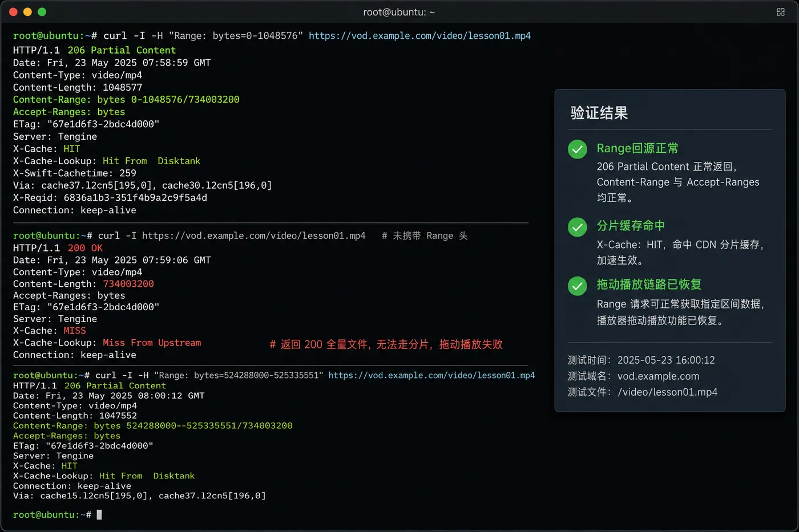
Task: Click the line Date: Fri, 23 May 2025 08:00:12 GMT
Action: 109,396
